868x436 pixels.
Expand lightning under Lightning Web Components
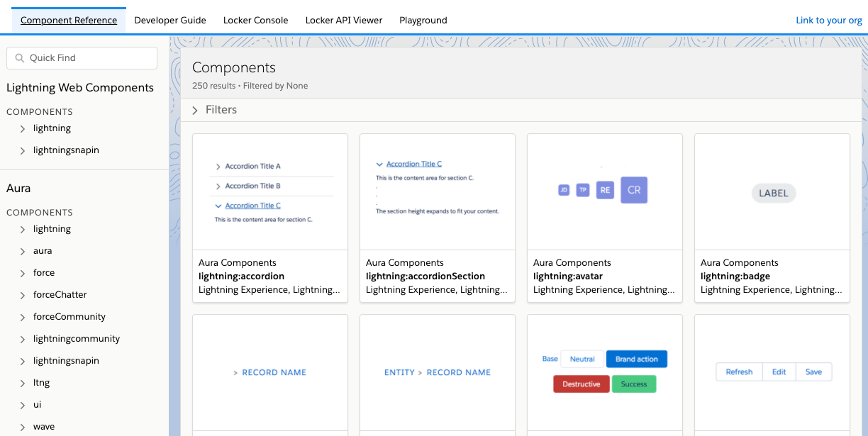[x=23, y=128]
